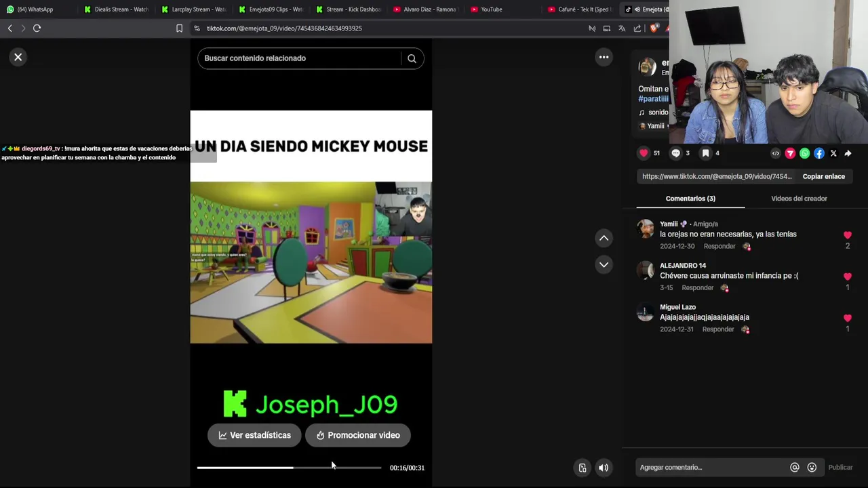Image resolution: width=868 pixels, height=488 pixels.
Task: Share video to WhatsApp
Action: (804, 153)
